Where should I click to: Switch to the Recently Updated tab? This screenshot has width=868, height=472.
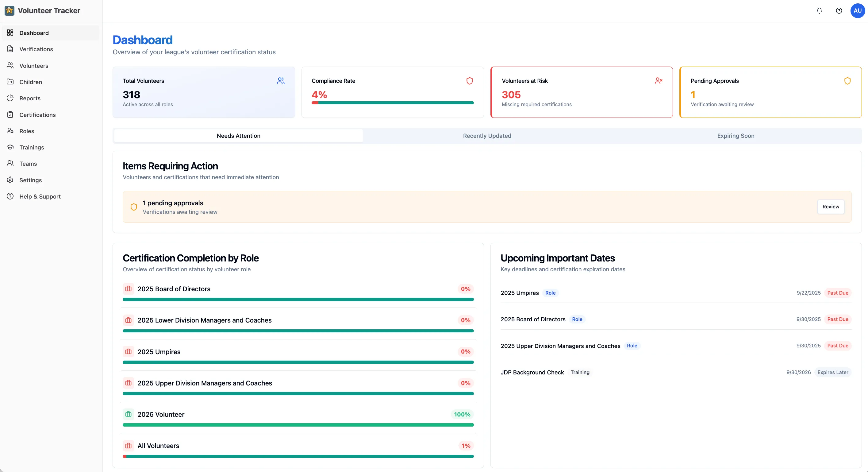[x=487, y=136]
